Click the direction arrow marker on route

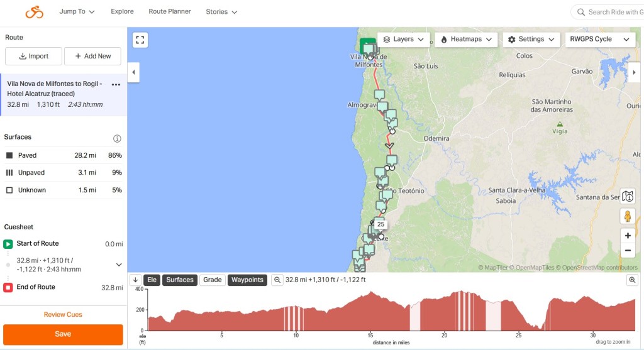(389, 145)
